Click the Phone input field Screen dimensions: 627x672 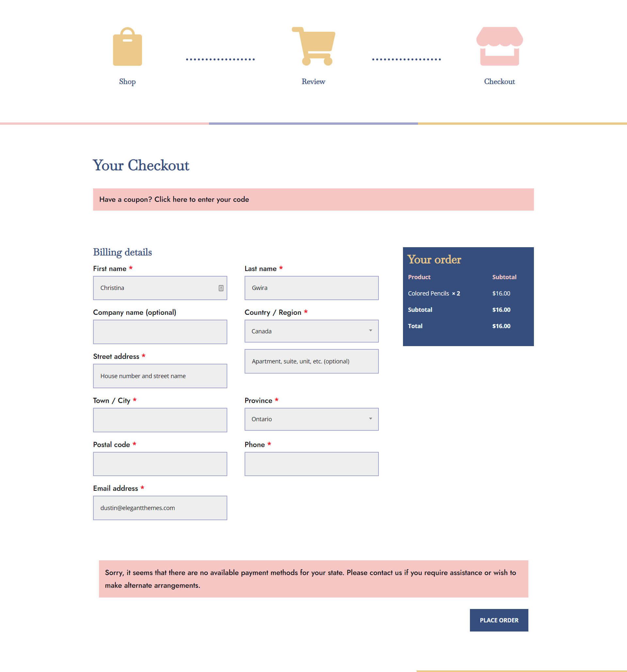click(x=312, y=463)
